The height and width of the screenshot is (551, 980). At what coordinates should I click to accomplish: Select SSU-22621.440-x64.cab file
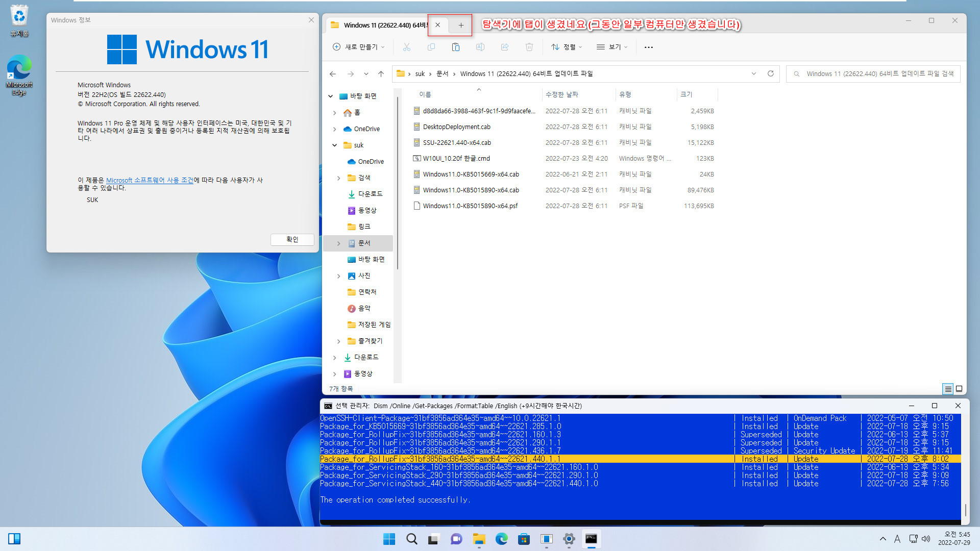(x=457, y=143)
